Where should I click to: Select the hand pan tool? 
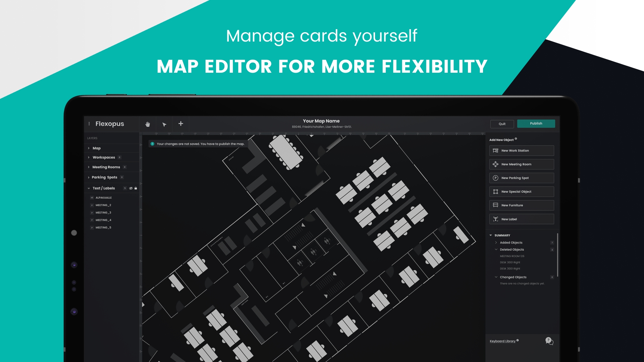pos(148,124)
